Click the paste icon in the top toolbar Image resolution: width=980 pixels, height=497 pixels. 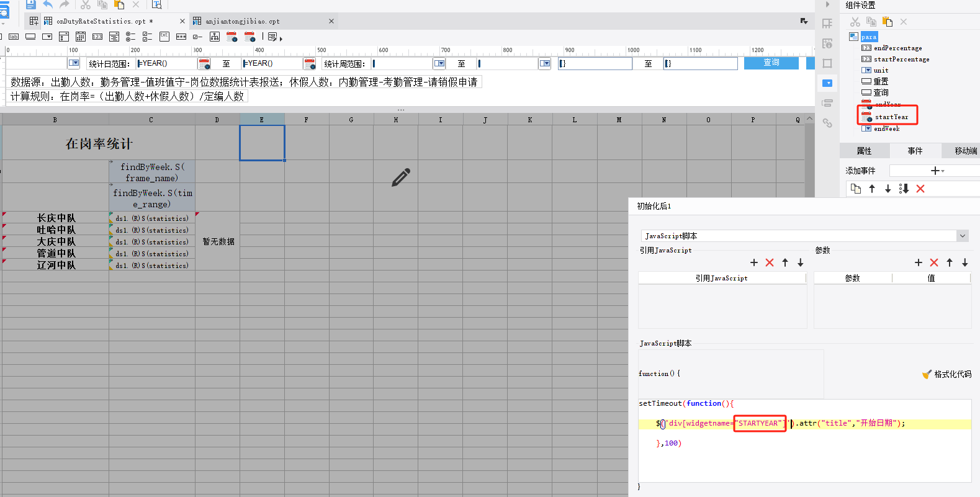tap(119, 4)
